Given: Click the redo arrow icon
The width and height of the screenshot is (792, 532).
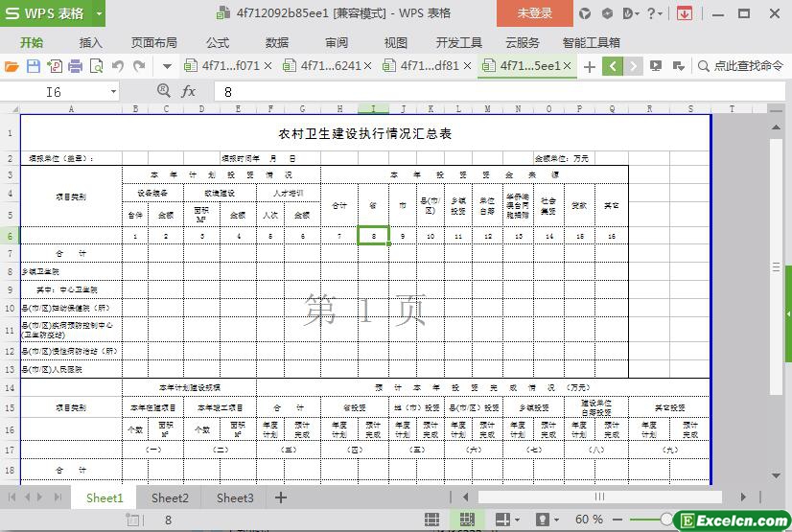Looking at the screenshot, I should pos(139,66).
